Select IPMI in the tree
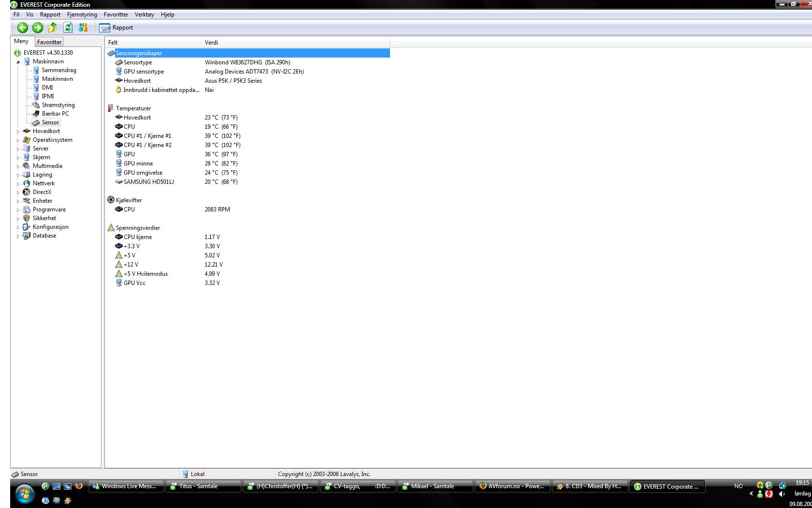Viewport: 812px width, 508px height. pyautogui.click(x=48, y=96)
